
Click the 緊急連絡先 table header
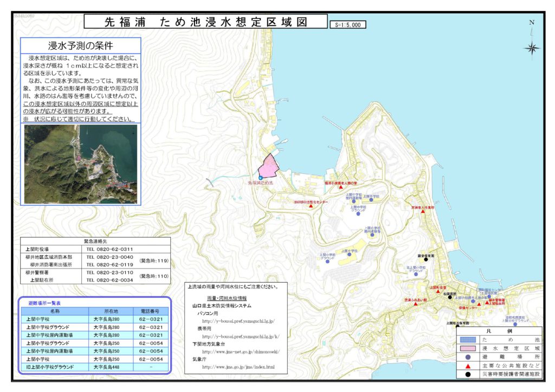pyautogui.click(x=95, y=241)
